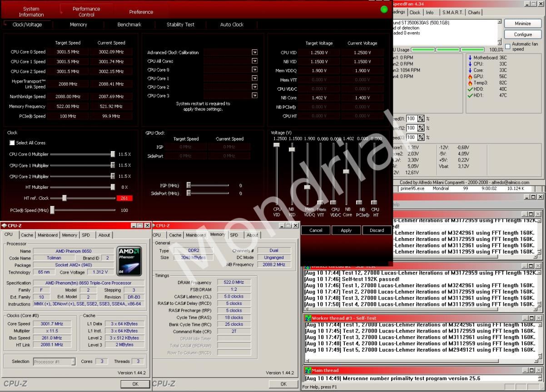
Task: Enable Automatic fan speed checkbox
Action: point(508,46)
